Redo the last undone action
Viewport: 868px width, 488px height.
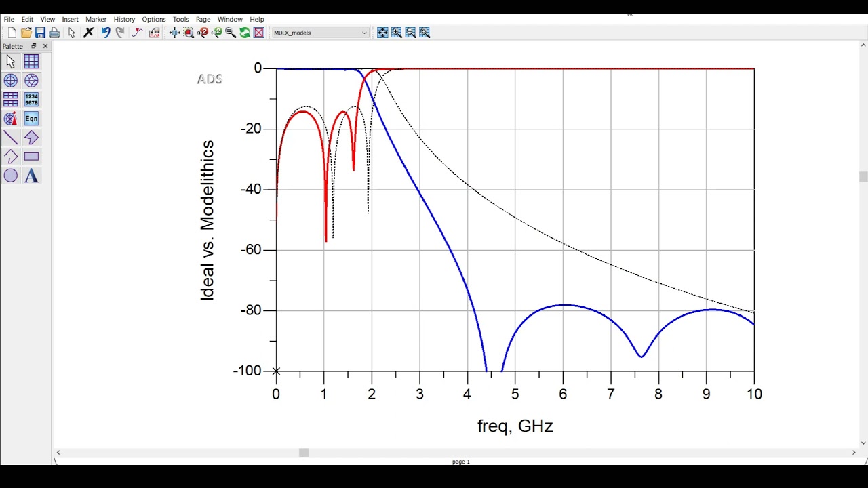pyautogui.click(x=120, y=33)
